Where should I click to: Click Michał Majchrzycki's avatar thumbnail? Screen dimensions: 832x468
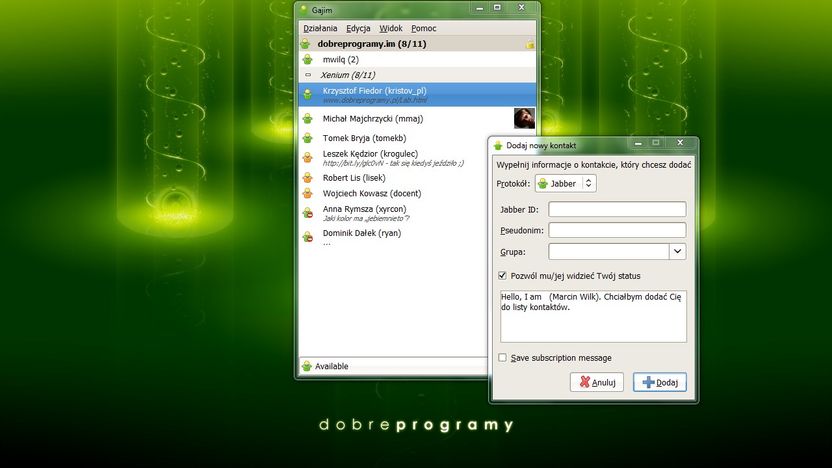(524, 118)
